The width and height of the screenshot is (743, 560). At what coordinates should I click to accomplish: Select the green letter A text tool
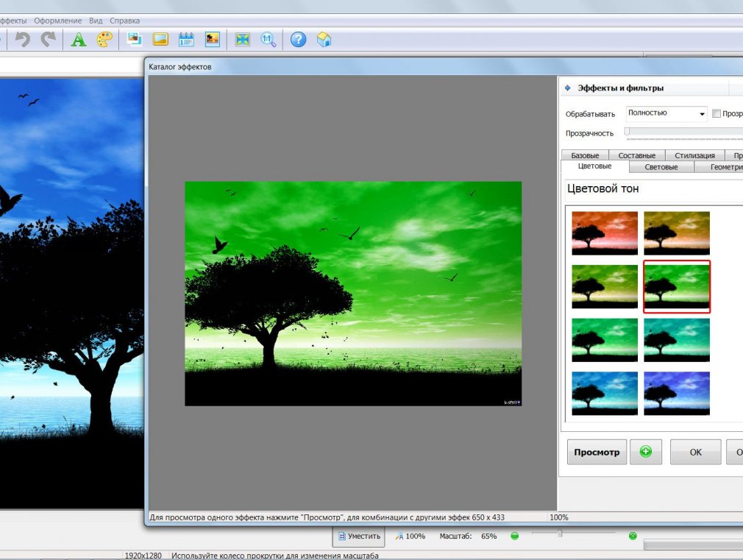click(x=79, y=39)
